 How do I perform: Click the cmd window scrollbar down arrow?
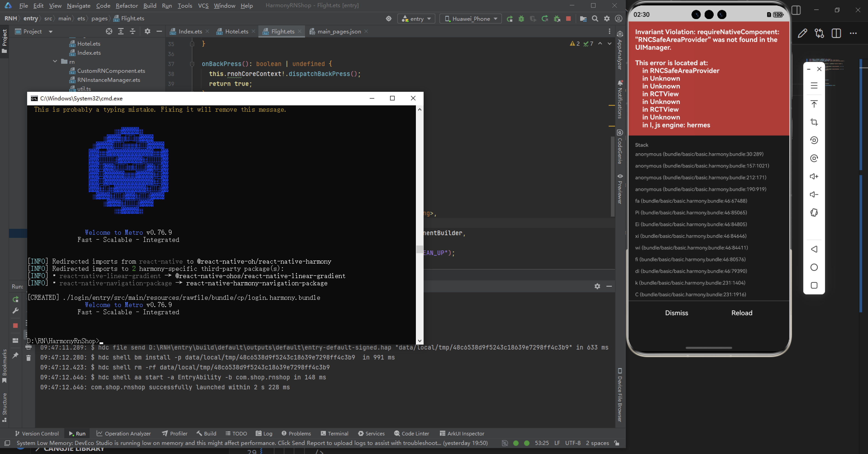coord(420,340)
